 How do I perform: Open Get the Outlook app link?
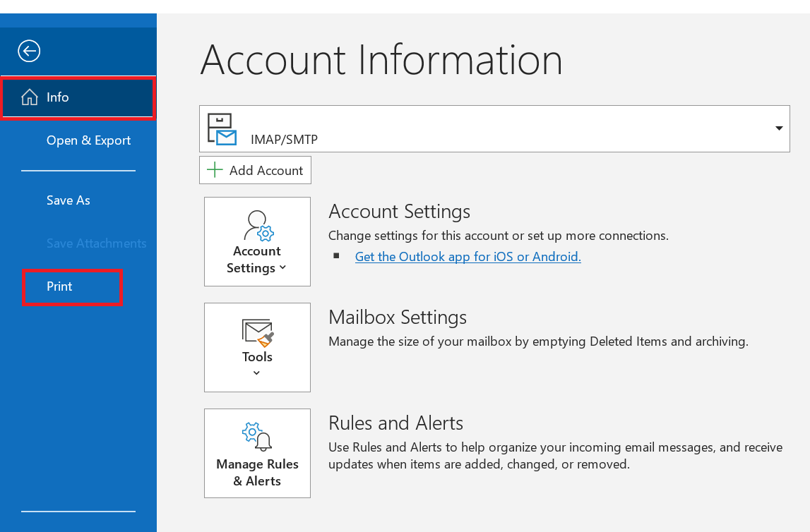tap(468, 256)
